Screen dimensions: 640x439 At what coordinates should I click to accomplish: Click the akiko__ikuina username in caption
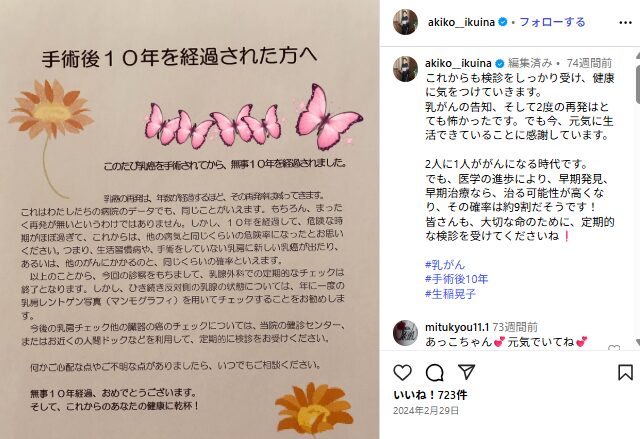pos(458,63)
